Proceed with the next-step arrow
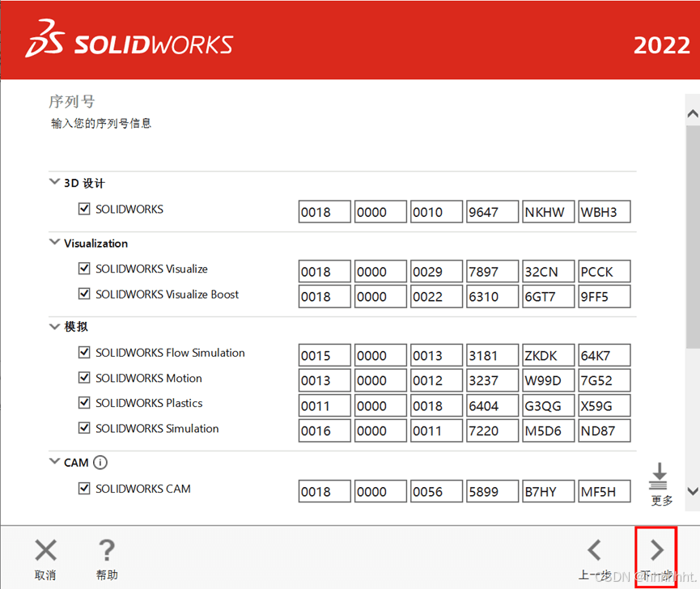This screenshot has height=589, width=700. click(x=656, y=549)
